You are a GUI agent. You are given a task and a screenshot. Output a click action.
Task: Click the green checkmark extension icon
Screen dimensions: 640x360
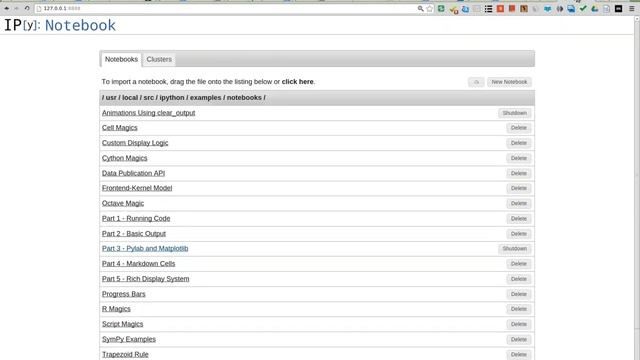click(583, 8)
